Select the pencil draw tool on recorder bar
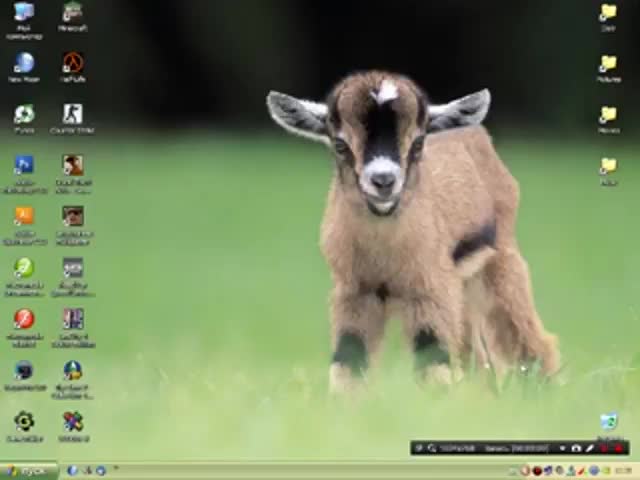 point(590,449)
